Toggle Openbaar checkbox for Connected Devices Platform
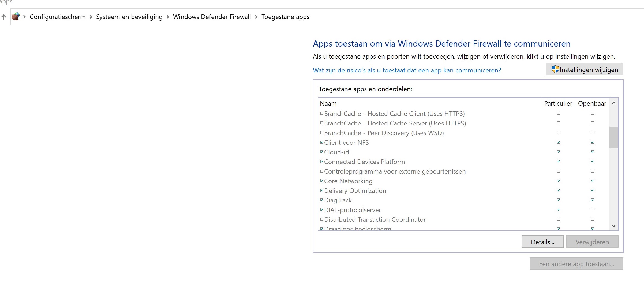644x302 pixels. coord(592,162)
